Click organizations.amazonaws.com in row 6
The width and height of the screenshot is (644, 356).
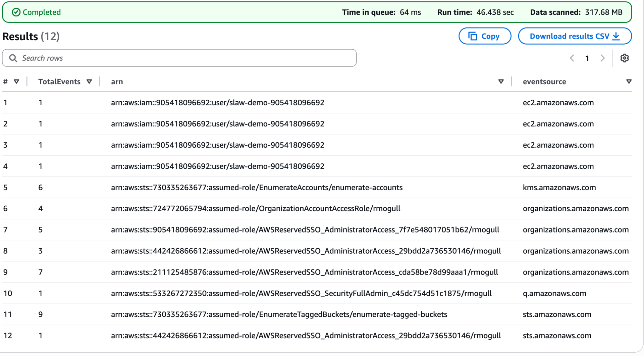576,209
